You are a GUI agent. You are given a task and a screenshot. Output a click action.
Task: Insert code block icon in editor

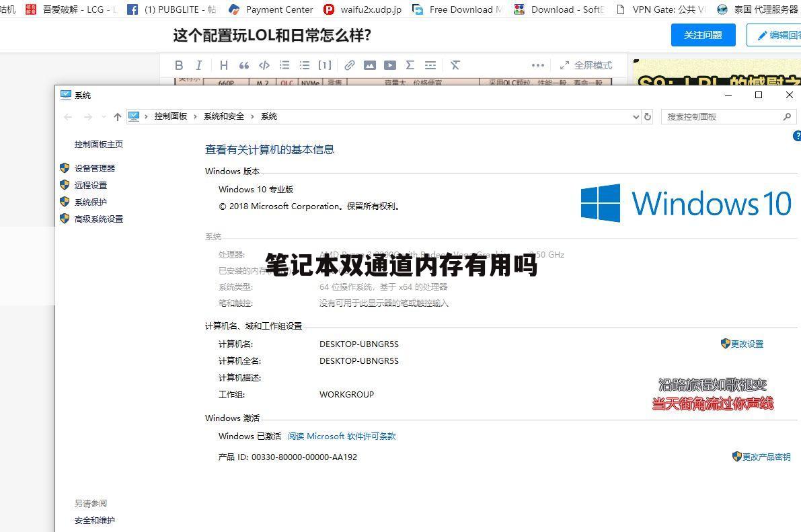coord(264,65)
